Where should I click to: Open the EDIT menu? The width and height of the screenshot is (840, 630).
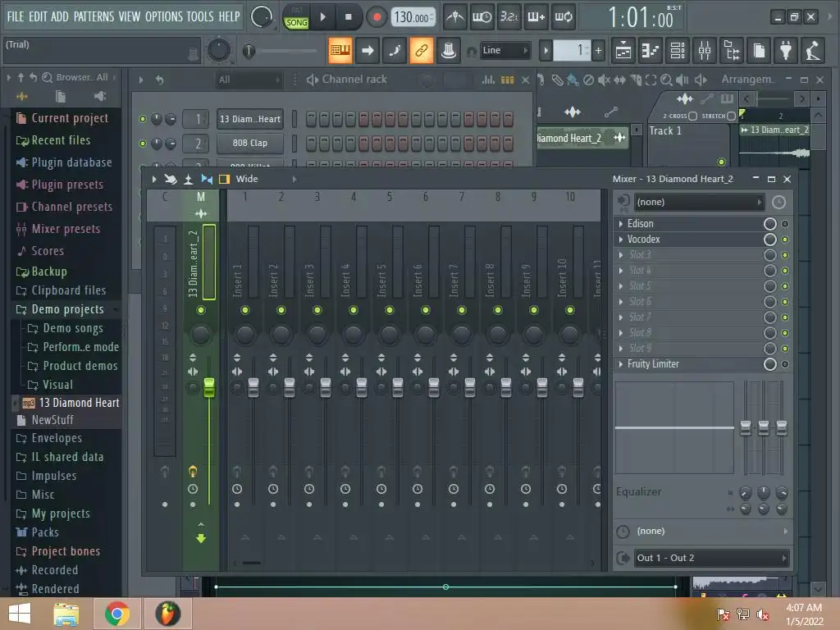pos(38,16)
